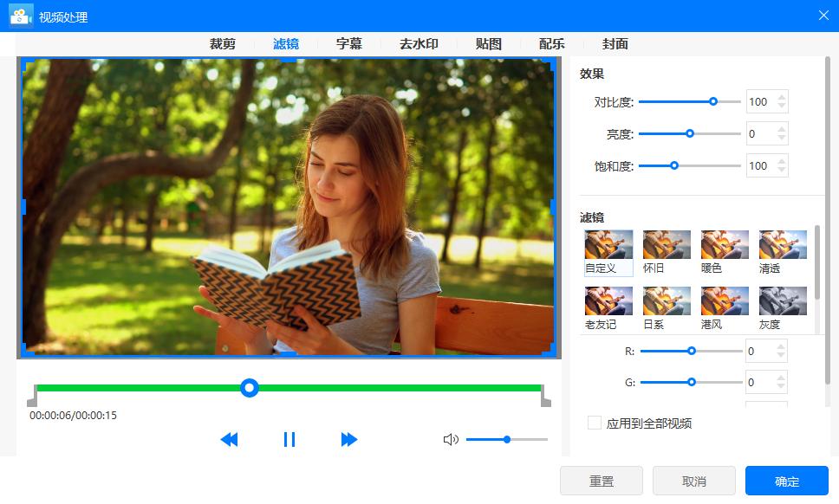
Task: Select the 暖色 filter
Action: pyautogui.click(x=724, y=244)
